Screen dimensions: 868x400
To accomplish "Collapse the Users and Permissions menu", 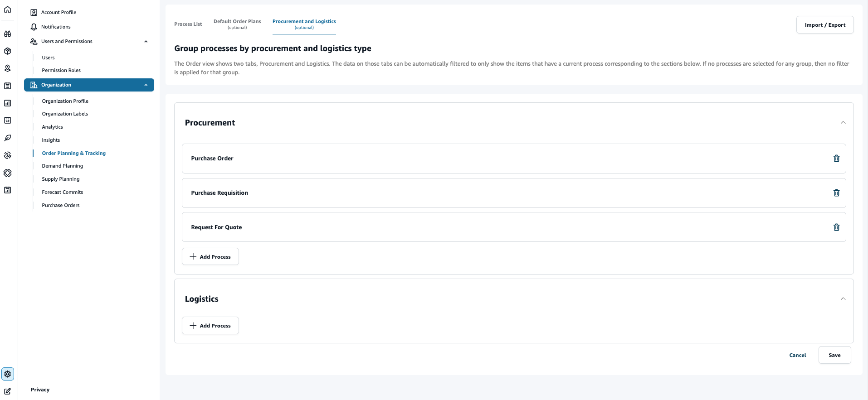I will (146, 42).
